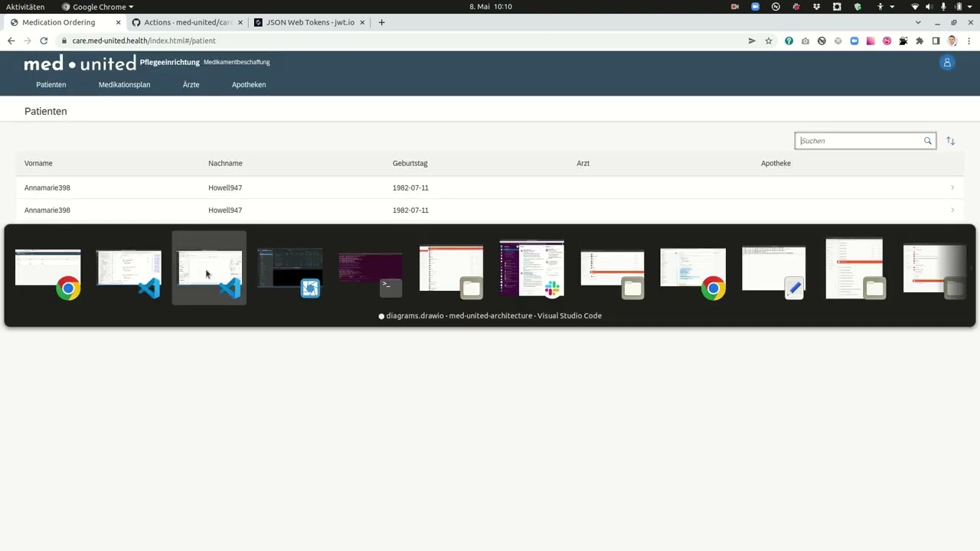
Task: Click the Chrome profile avatar
Action: 952,41
